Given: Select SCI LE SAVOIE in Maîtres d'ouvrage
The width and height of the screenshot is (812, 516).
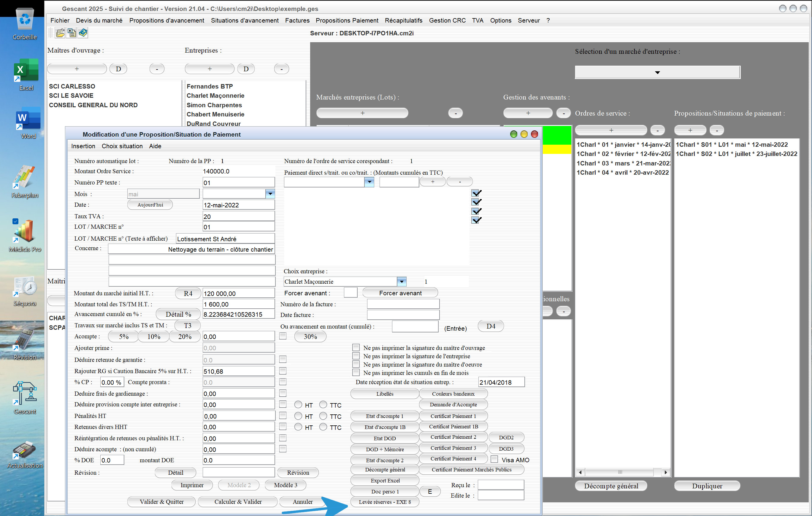Looking at the screenshot, I should [x=71, y=95].
